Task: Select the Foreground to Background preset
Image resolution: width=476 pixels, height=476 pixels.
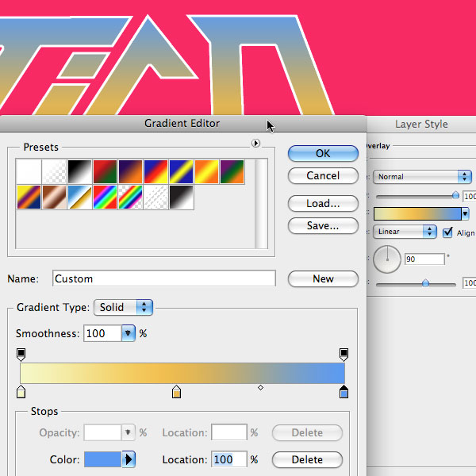Action: (29, 172)
